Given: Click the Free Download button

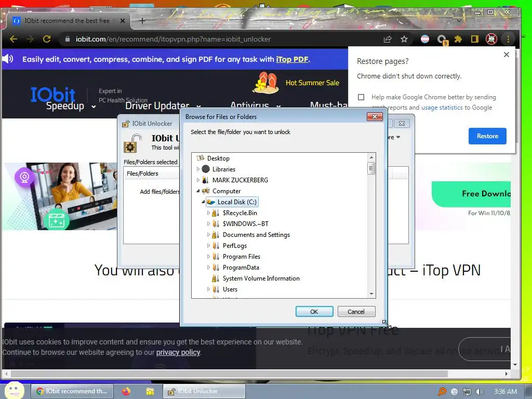Looking at the screenshot, I should click(471, 194).
